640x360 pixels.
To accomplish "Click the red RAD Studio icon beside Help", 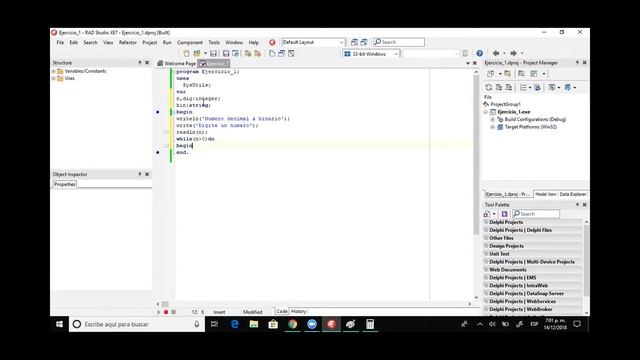I will coord(272,42).
